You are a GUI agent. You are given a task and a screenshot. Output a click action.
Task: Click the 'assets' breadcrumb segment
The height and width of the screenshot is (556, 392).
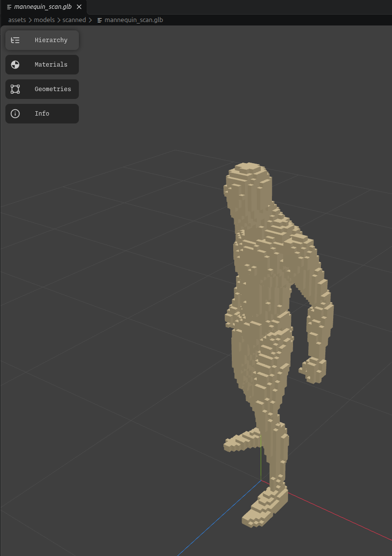[x=17, y=20]
